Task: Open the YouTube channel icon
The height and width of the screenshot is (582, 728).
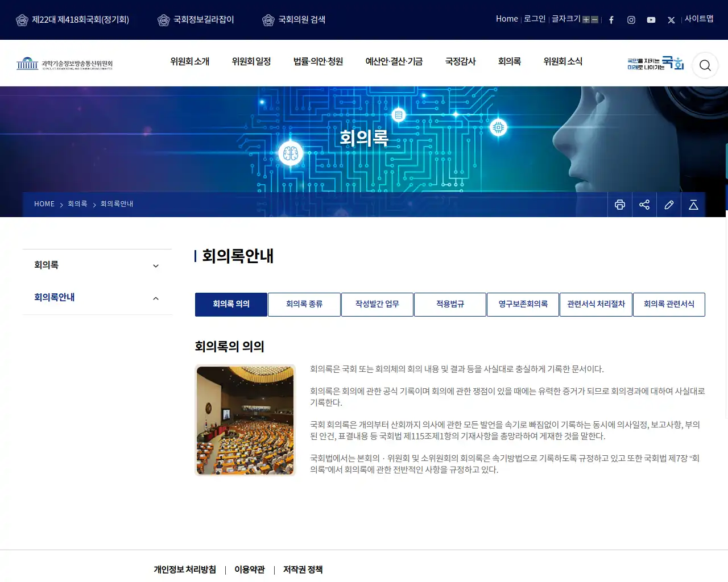Action: (651, 20)
